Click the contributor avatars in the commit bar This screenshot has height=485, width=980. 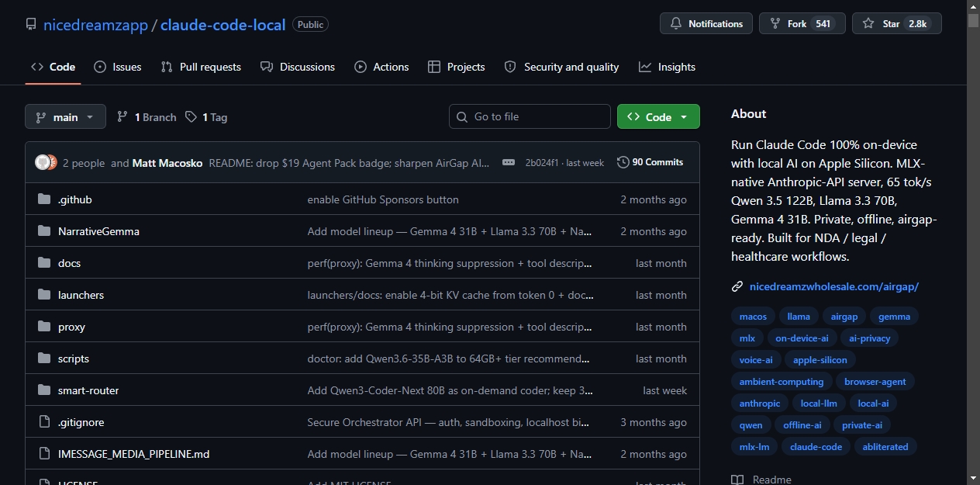pyautogui.click(x=46, y=162)
